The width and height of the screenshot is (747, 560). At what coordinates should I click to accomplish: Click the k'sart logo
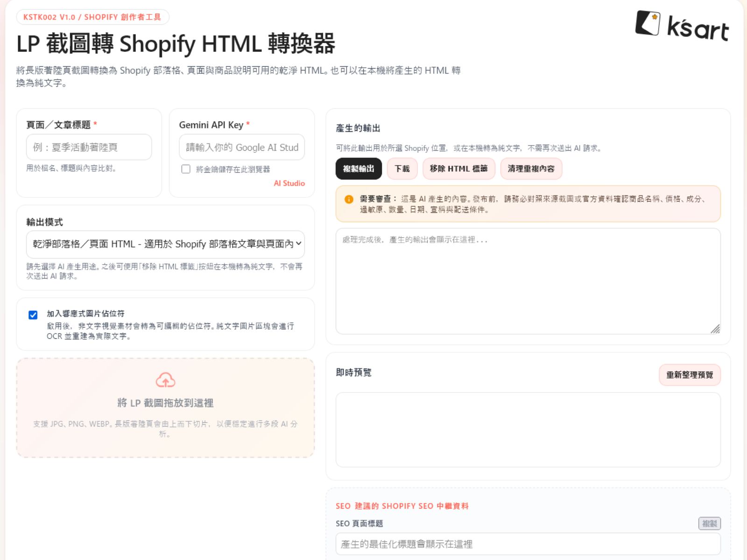(682, 25)
